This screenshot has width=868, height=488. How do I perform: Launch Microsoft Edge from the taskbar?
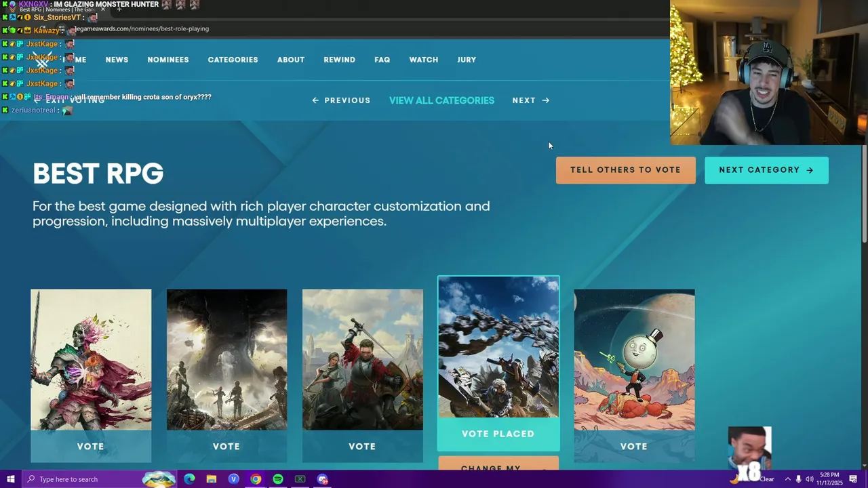[x=189, y=479]
